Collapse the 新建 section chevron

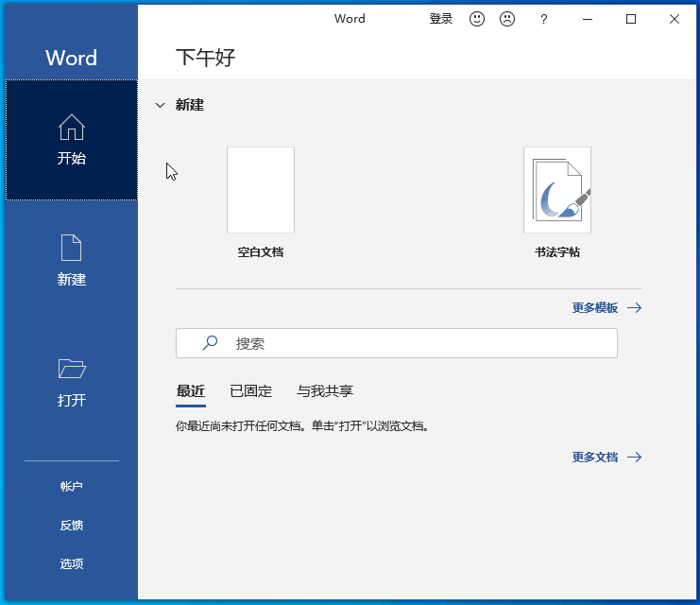point(160,105)
